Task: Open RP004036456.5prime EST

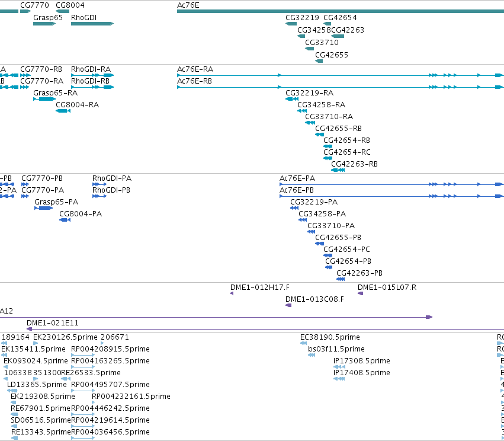Action: click(110, 432)
